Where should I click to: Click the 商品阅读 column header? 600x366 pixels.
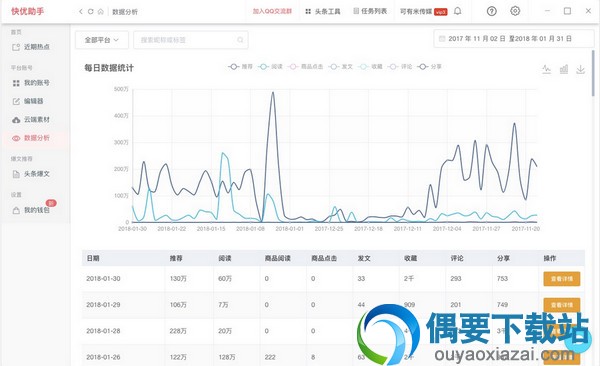278,258
